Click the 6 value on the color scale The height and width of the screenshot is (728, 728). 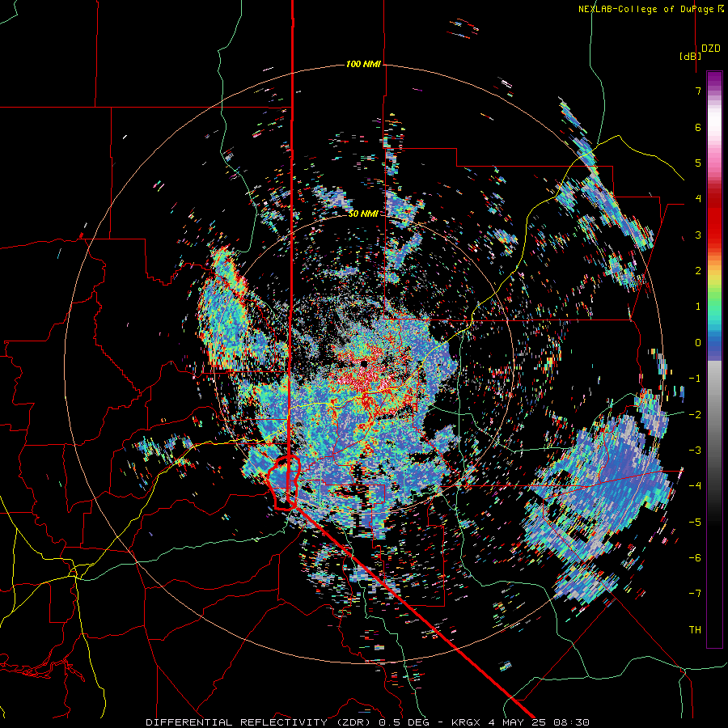pyautogui.click(x=698, y=127)
